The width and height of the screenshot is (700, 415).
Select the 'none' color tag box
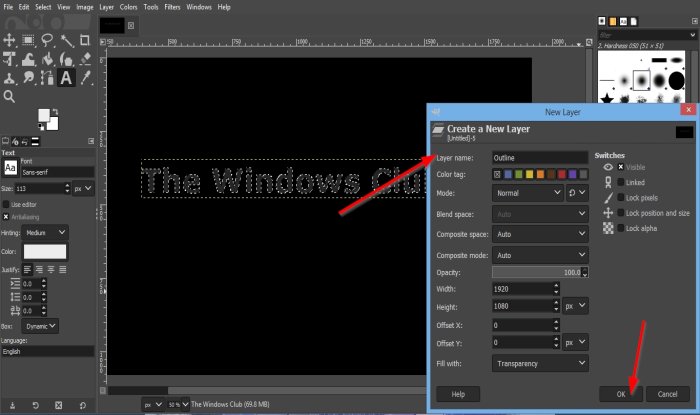pyautogui.click(x=497, y=174)
